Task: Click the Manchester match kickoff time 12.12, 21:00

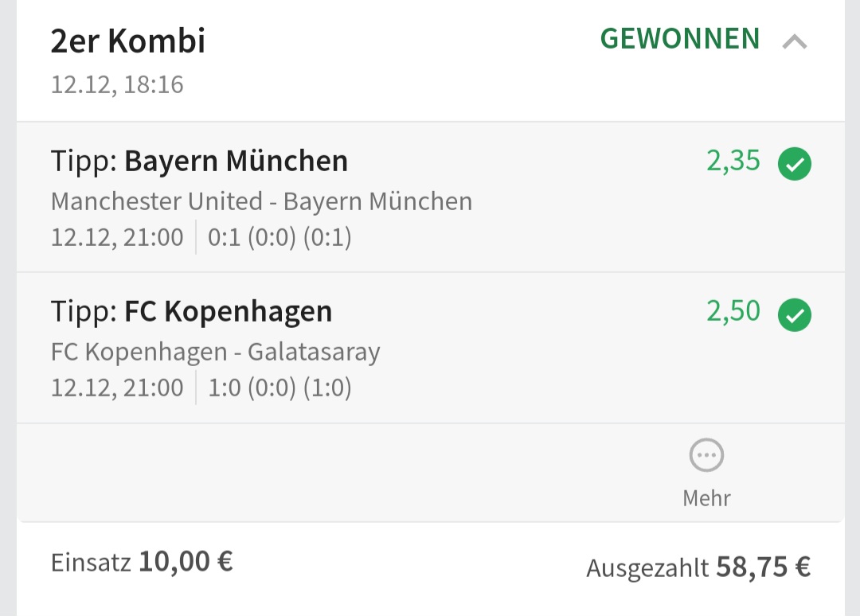Action: pyautogui.click(x=117, y=237)
